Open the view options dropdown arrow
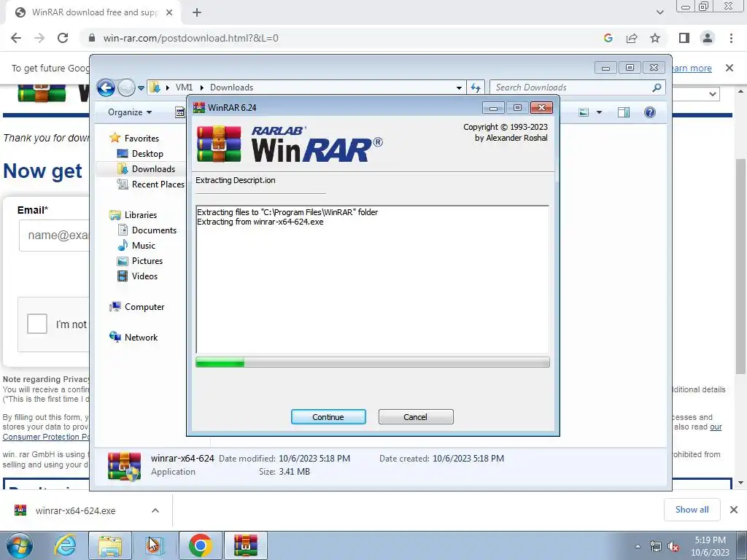747x560 pixels. click(599, 112)
